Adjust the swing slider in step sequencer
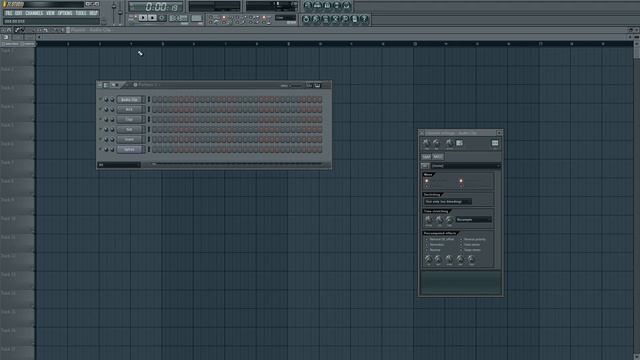Image resolution: width=640 pixels, height=360 pixels. [296, 85]
